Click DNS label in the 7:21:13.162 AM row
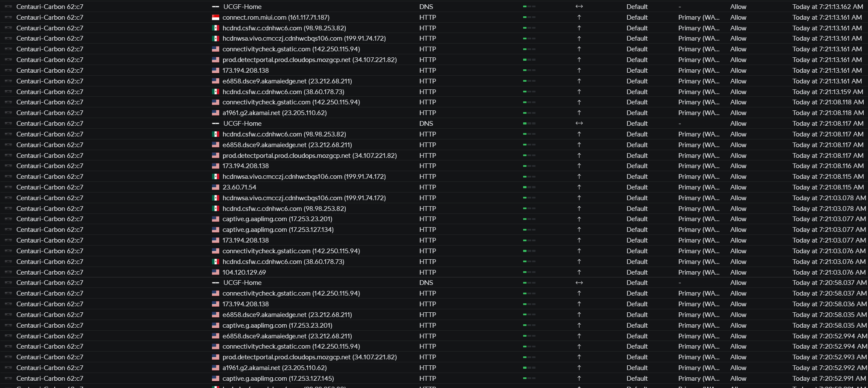This screenshot has height=388, width=868. 426,7
